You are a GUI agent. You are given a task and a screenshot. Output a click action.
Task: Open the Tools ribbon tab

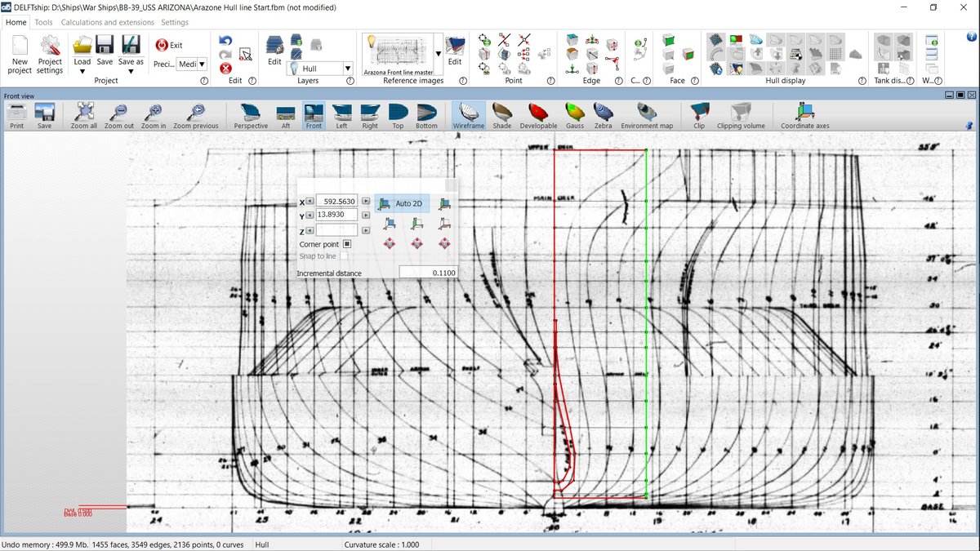(x=43, y=23)
